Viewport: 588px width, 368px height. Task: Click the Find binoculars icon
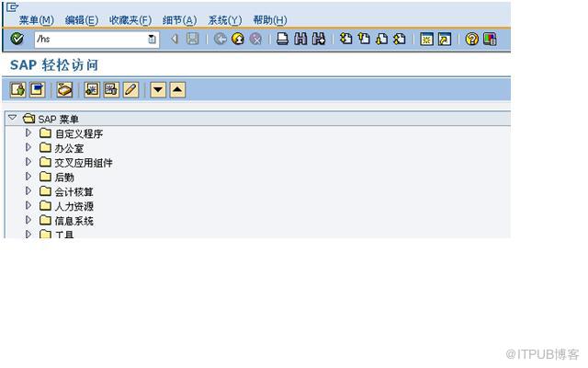[x=300, y=39]
